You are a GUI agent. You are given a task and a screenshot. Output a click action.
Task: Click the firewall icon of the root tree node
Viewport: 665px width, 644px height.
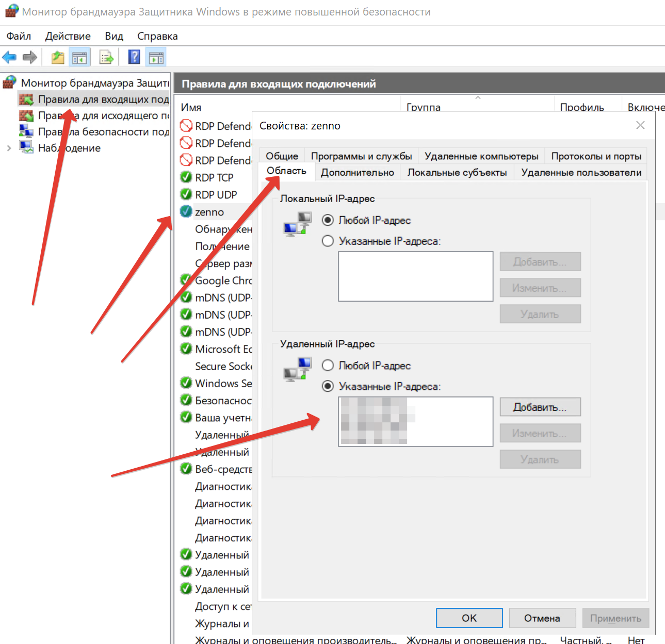9,82
